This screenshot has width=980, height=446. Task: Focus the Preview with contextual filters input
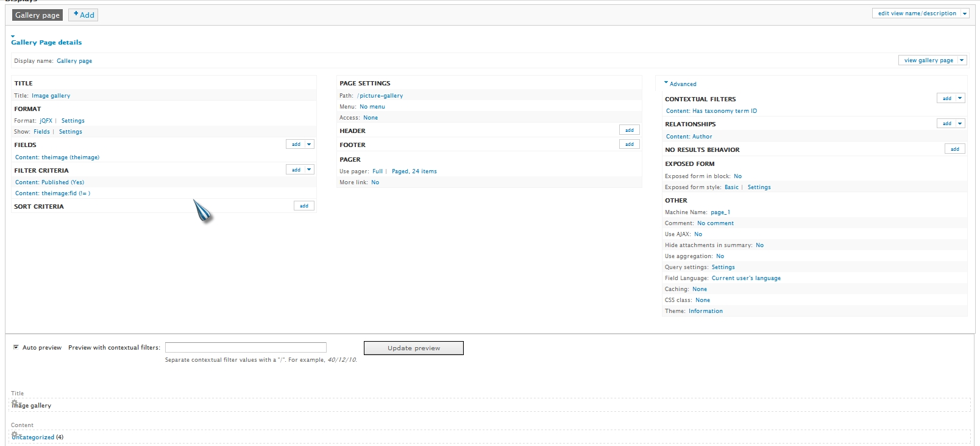pyautogui.click(x=246, y=347)
